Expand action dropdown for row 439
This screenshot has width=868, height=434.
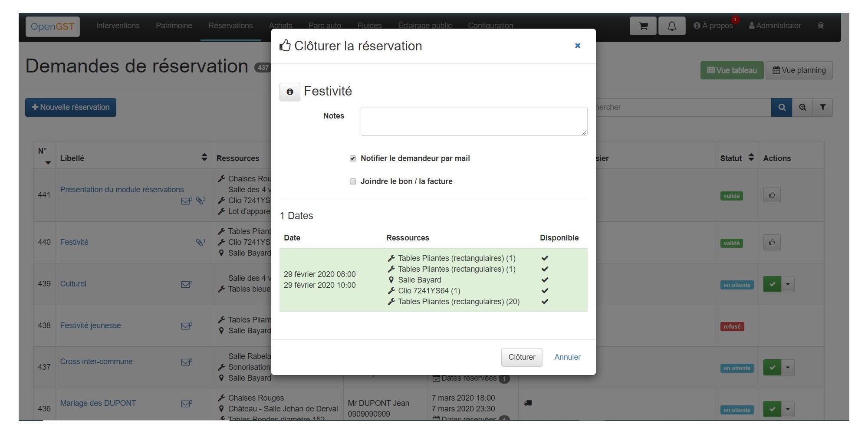(x=788, y=285)
